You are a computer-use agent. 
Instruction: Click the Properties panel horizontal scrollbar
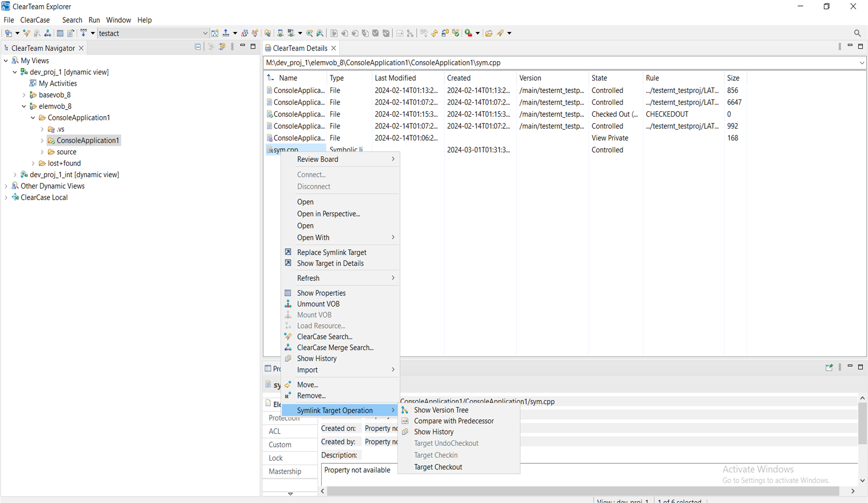[x=583, y=491]
